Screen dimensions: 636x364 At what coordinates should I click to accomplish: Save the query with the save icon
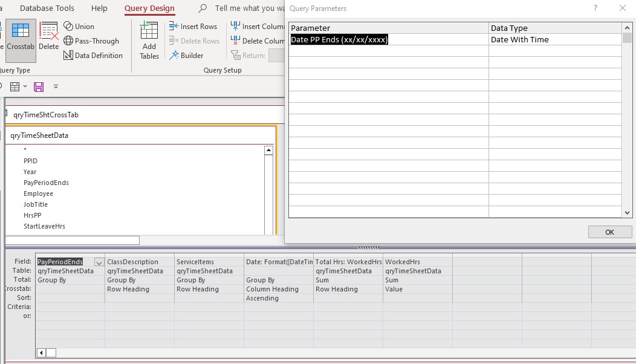(x=39, y=86)
